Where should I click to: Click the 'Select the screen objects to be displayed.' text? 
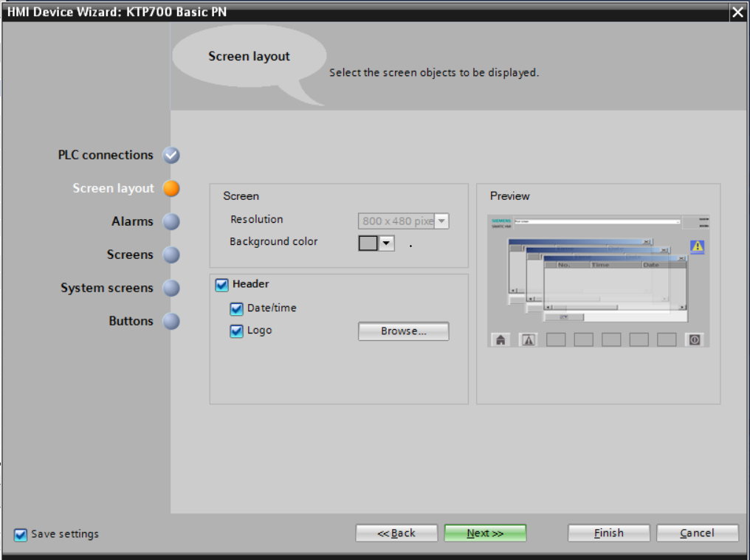coord(434,73)
